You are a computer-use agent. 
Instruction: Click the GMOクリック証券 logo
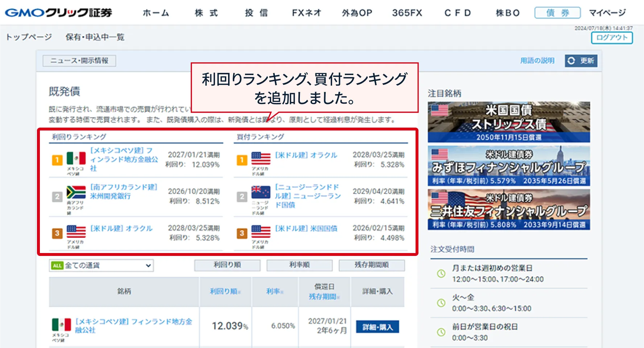tap(58, 13)
